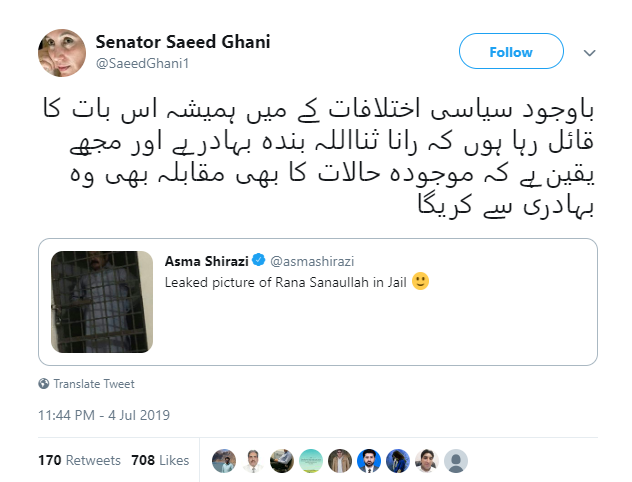Click Senator Saeed Ghani's profile picture
Viewport: 632px width, 482px height.
pos(61,53)
